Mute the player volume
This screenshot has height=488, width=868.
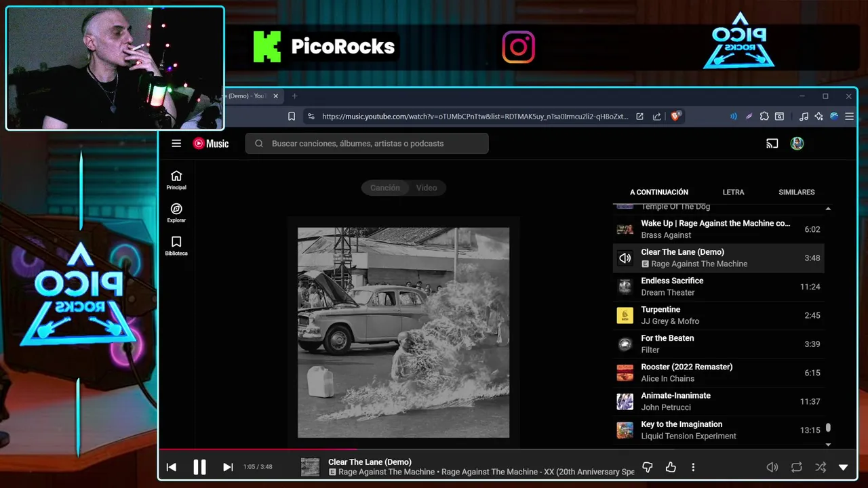click(772, 467)
